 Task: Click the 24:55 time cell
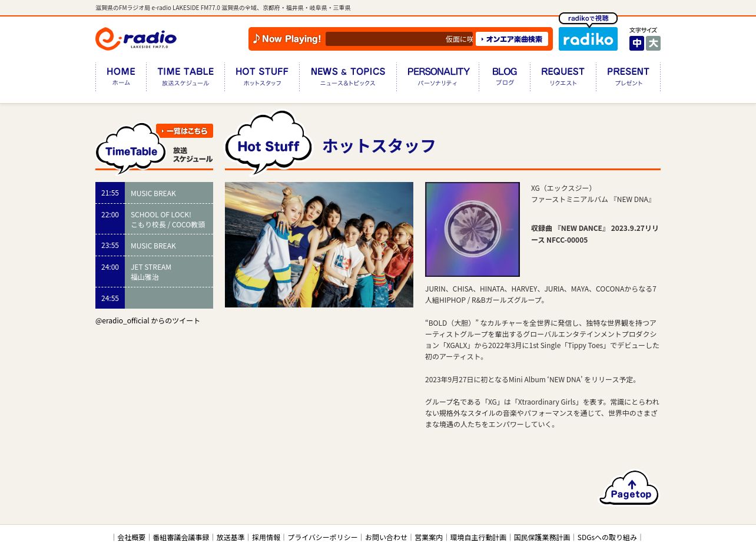pos(110,298)
